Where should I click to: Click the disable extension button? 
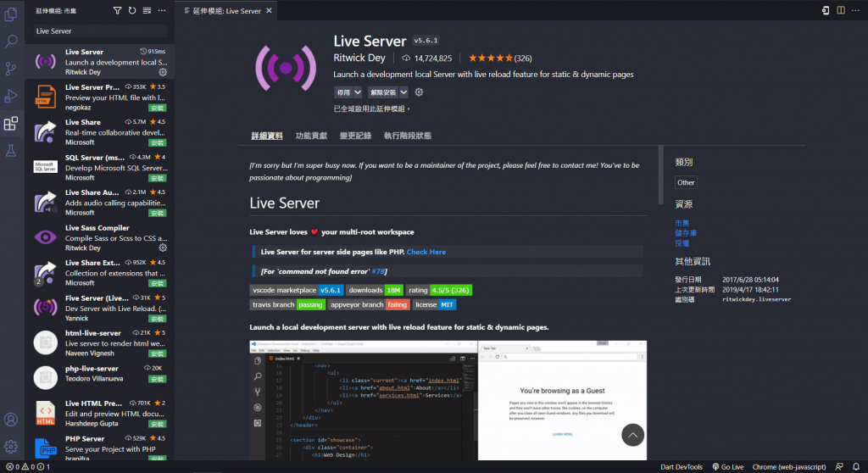click(x=343, y=92)
